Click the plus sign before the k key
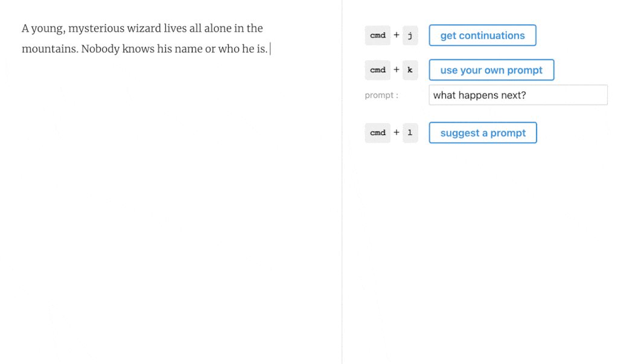Screen dimensions: 618x364 (397, 70)
